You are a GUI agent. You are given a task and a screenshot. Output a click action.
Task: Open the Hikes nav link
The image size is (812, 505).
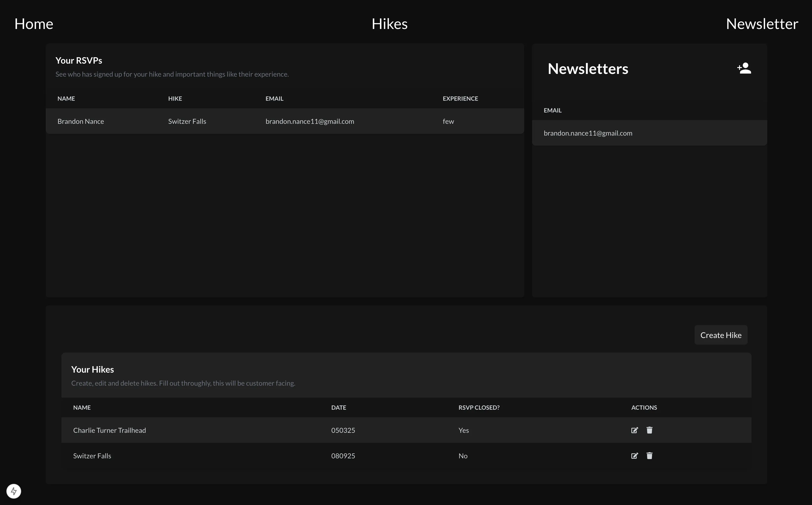click(x=389, y=24)
